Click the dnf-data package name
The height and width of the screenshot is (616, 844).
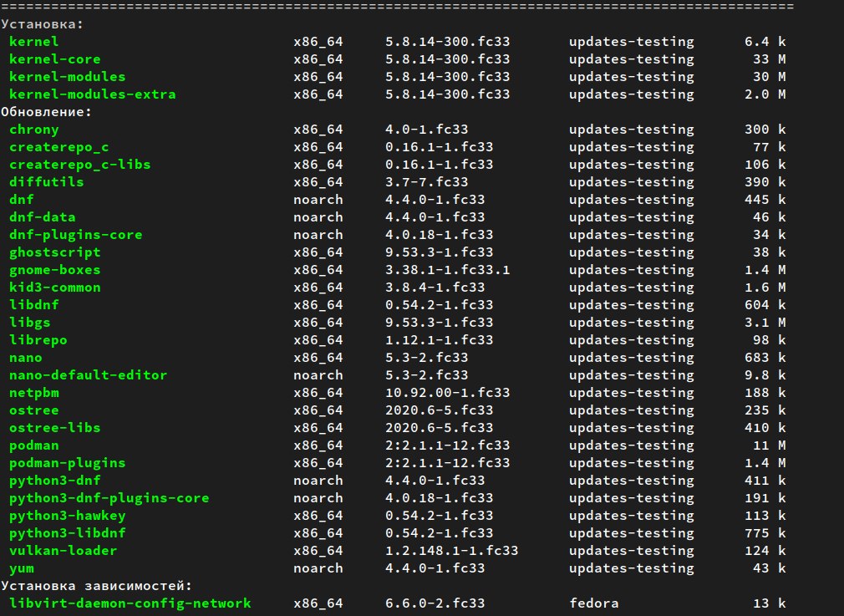pos(43,217)
